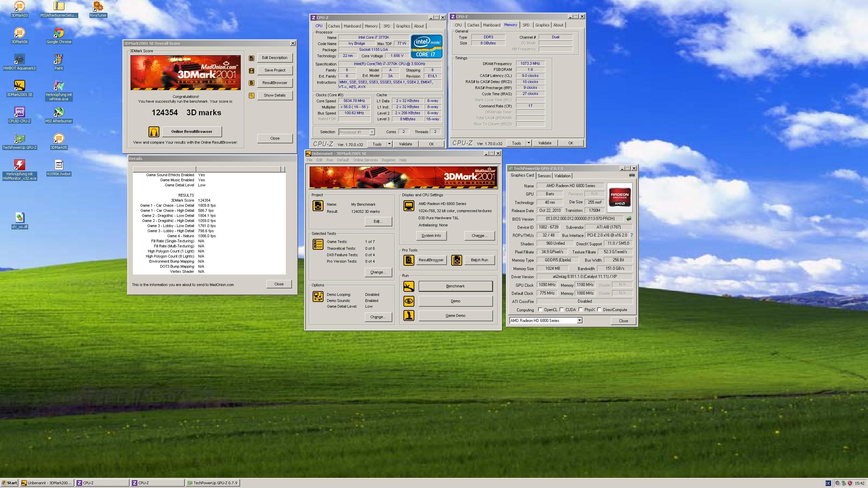868x488 pixels.
Task: Expand the Tools dropdown arrow in CPU-Z CPU window
Action: pyautogui.click(x=389, y=144)
